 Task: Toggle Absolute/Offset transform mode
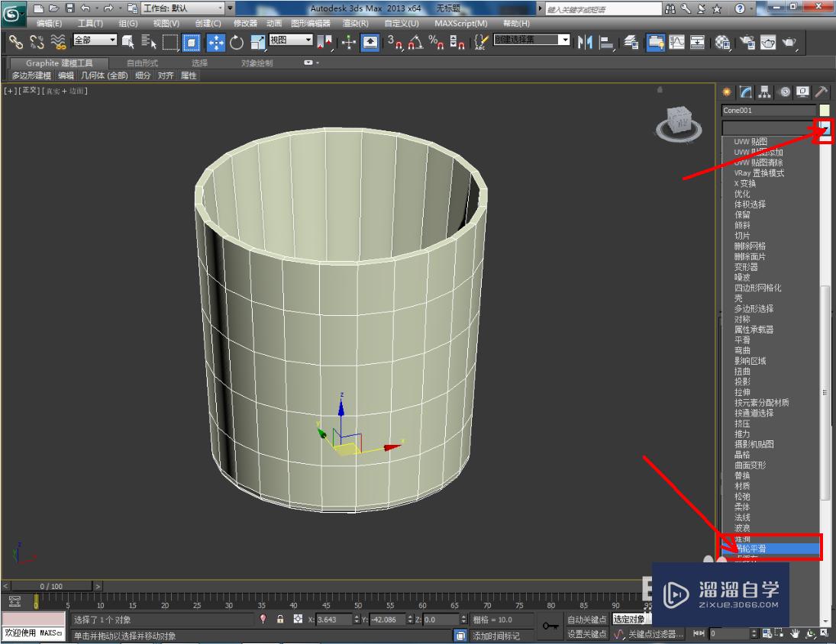click(298, 619)
